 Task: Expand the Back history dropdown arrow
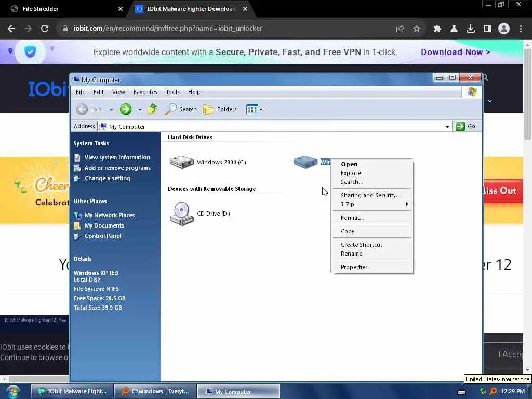[x=111, y=110]
